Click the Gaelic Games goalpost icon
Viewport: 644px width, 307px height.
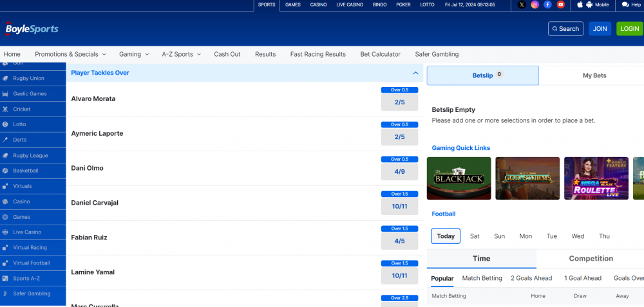point(5,94)
